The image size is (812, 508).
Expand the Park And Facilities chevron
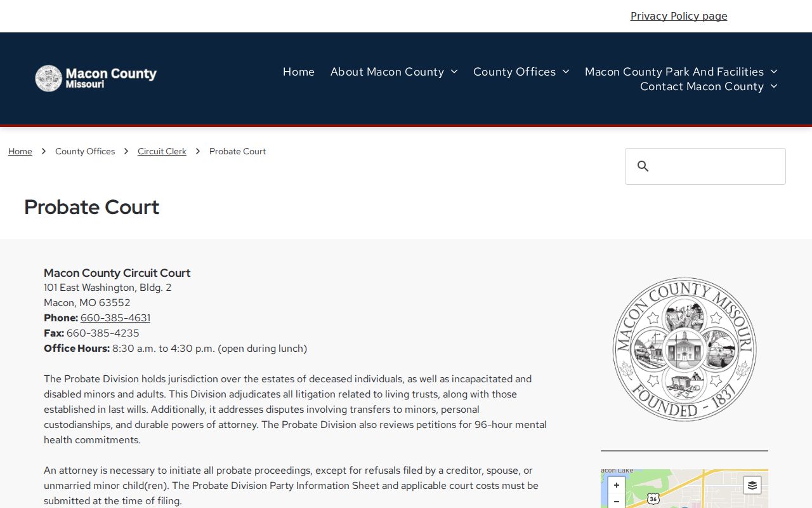click(x=774, y=72)
